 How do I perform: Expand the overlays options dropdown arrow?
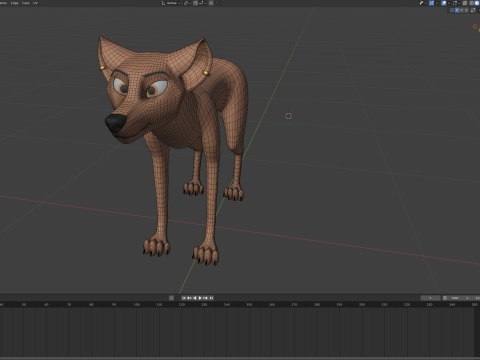(449, 3)
